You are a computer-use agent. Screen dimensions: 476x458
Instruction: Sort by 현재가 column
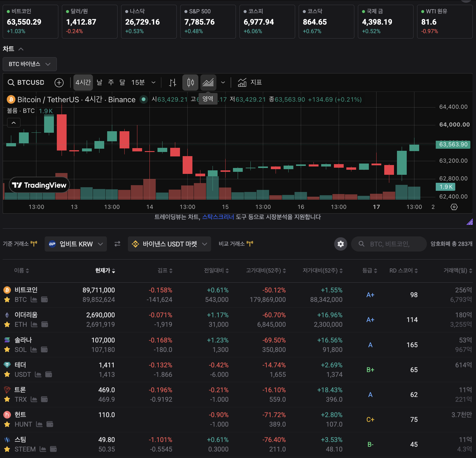click(x=105, y=270)
